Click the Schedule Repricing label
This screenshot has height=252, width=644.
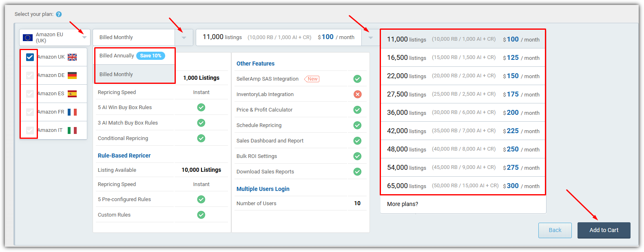(259, 125)
